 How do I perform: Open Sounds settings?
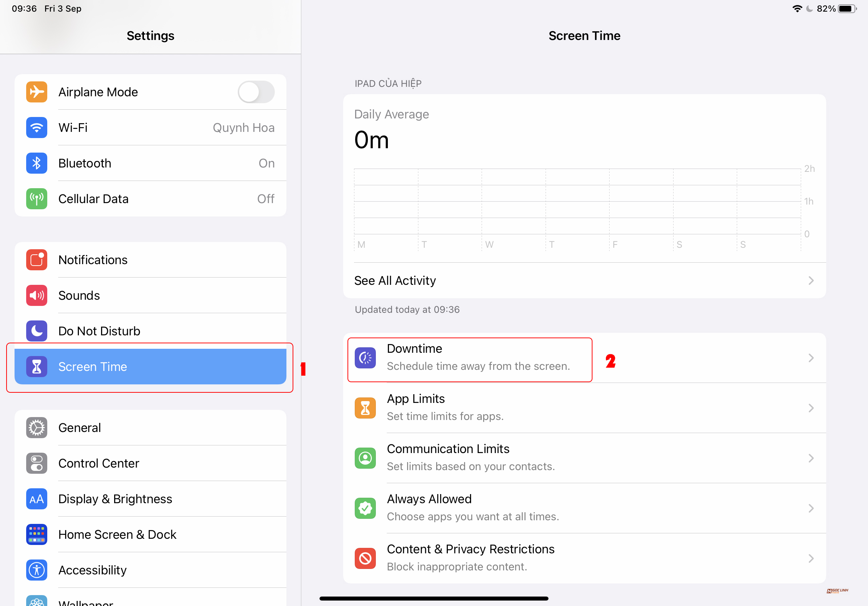150,295
